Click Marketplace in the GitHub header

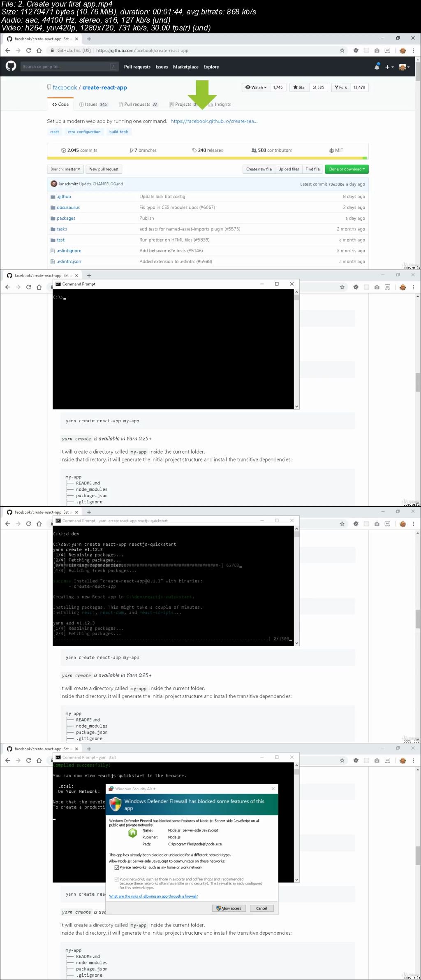point(185,67)
